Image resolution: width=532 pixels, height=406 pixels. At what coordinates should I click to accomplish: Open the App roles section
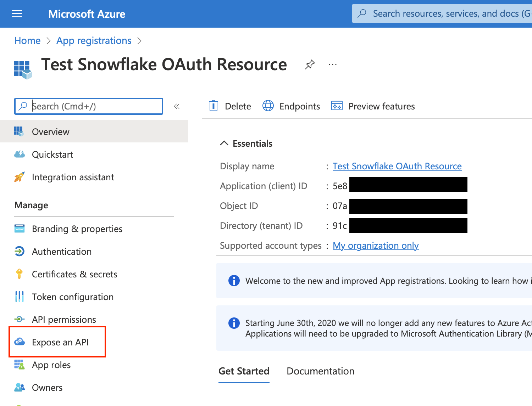[51, 365]
